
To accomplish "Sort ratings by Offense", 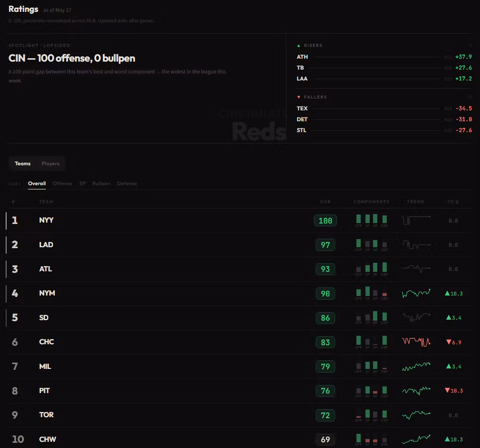I will click(62, 183).
